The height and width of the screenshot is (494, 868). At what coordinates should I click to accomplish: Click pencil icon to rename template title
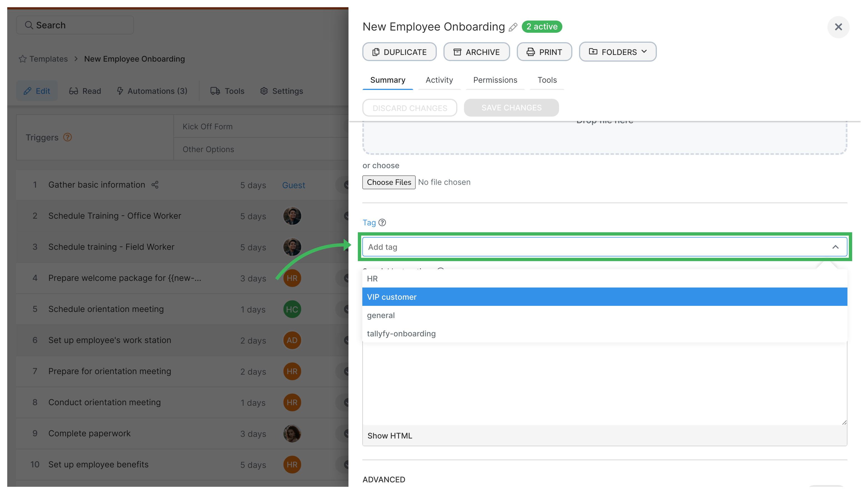click(x=513, y=27)
